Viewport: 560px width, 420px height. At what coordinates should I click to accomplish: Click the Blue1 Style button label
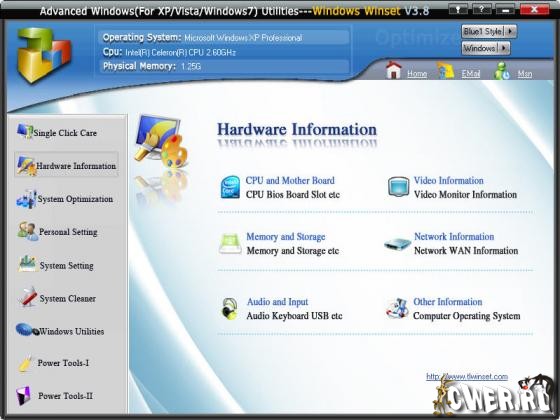pos(482,31)
